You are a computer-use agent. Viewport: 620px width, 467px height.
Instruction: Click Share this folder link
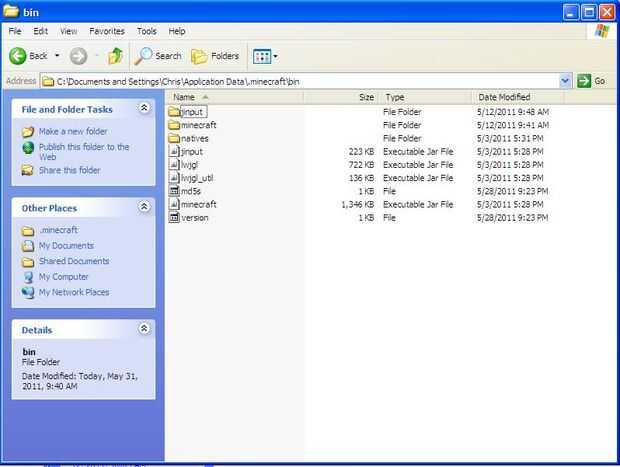(70, 170)
